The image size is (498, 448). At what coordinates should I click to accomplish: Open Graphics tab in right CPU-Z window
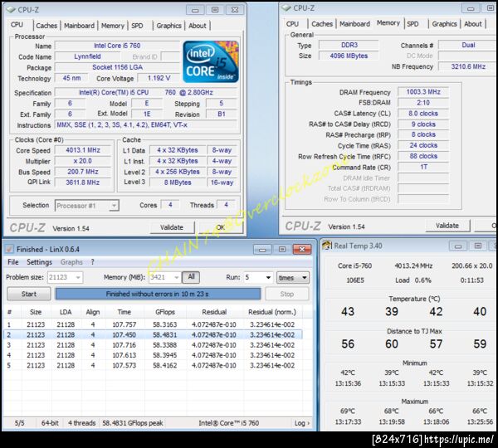(444, 24)
